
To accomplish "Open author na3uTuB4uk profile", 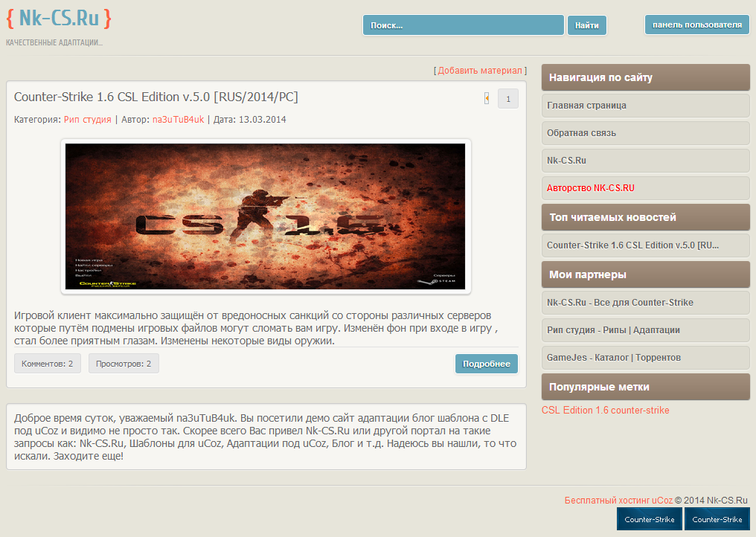I will [179, 120].
